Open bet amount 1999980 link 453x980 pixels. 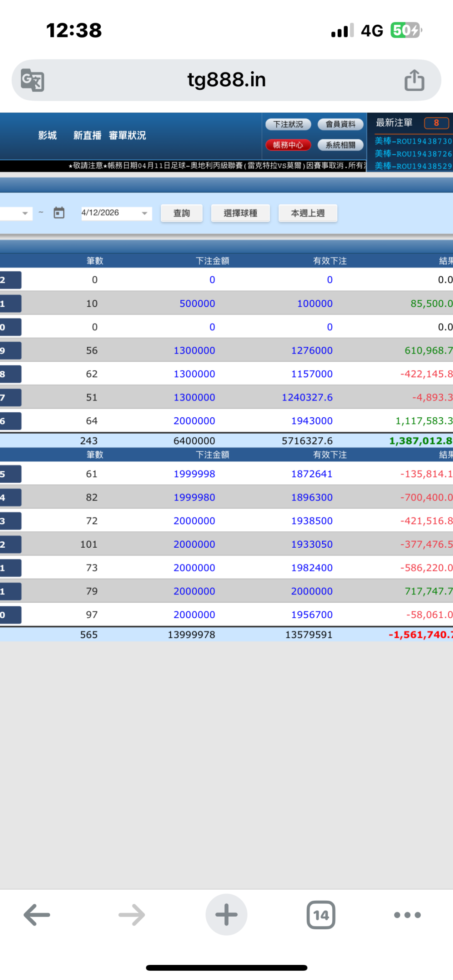(194, 497)
